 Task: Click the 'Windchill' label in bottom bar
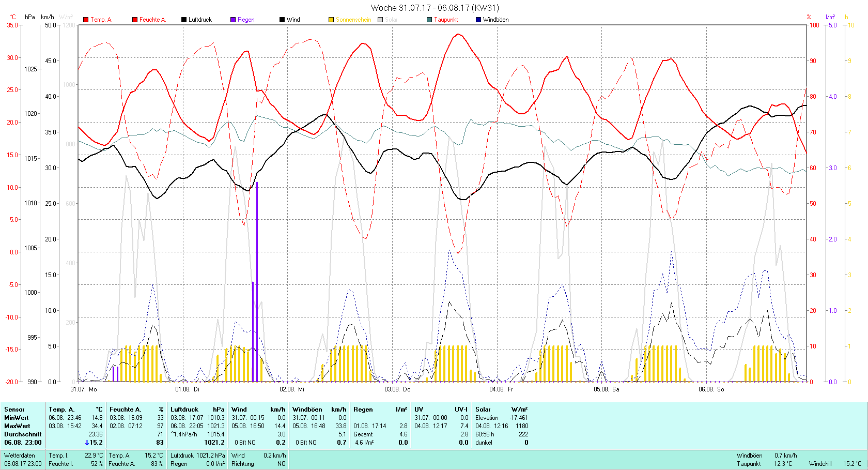click(x=820, y=464)
